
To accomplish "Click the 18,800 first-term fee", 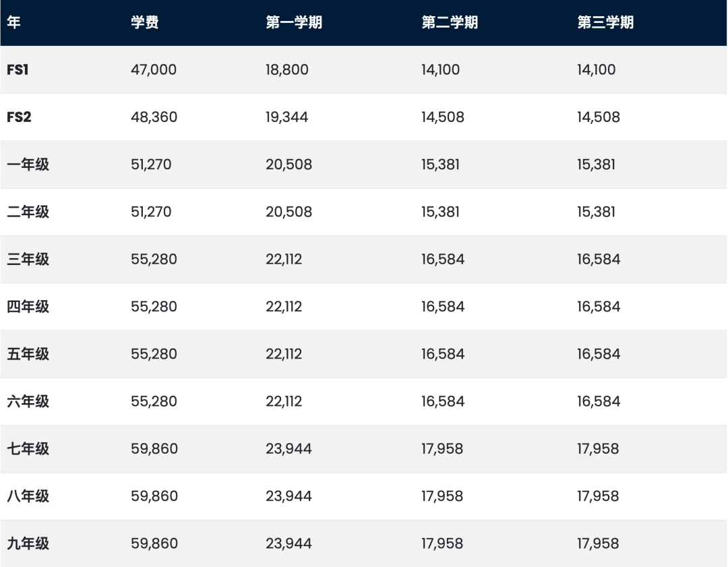I will tap(286, 69).
